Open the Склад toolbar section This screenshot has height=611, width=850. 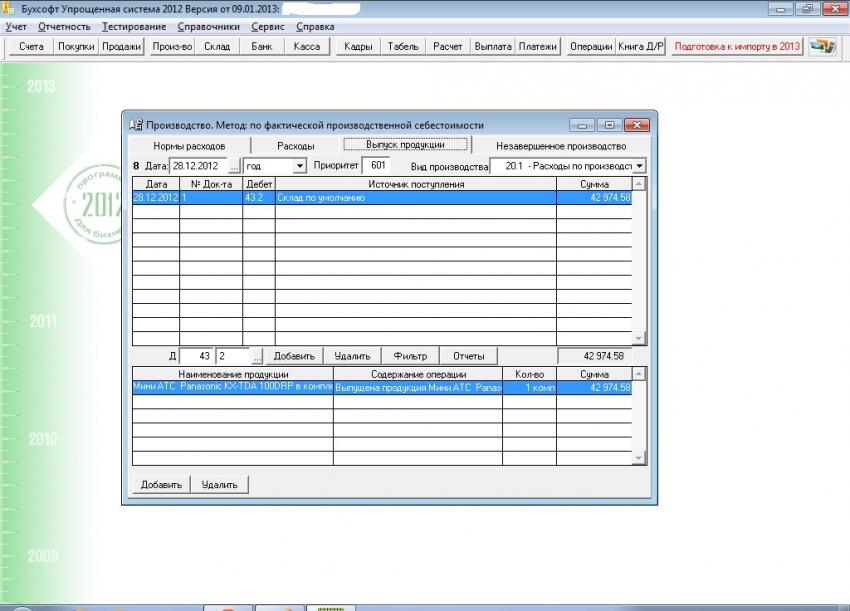pyautogui.click(x=217, y=46)
